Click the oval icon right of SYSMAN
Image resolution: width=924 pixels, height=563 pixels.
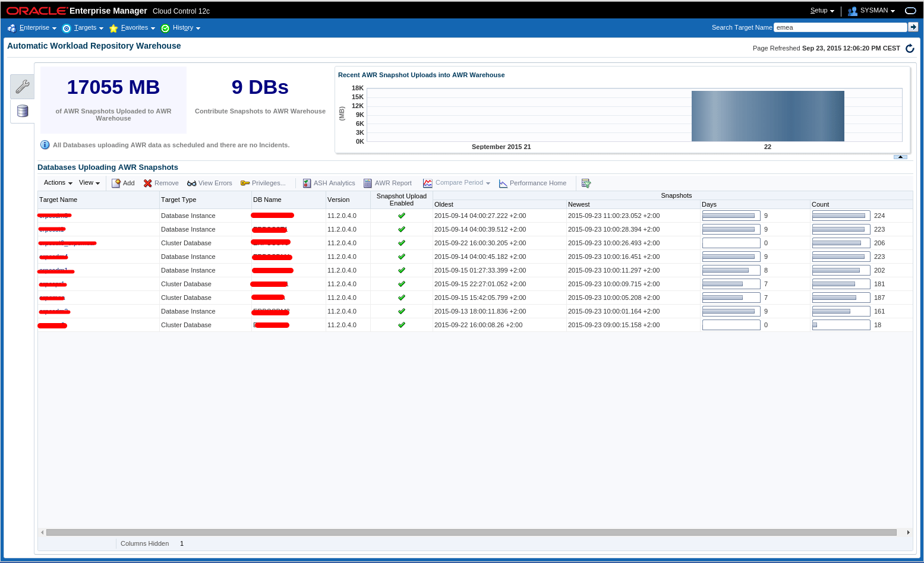910,11
